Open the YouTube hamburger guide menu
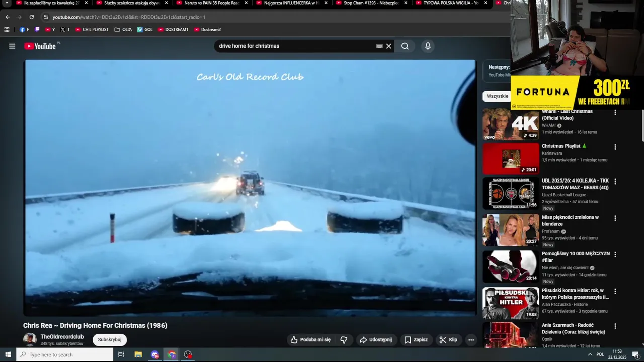This screenshot has height=362, width=644. tap(12, 46)
